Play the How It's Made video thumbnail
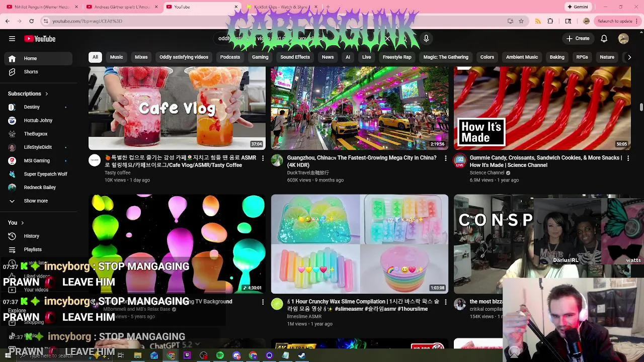 (x=542, y=108)
